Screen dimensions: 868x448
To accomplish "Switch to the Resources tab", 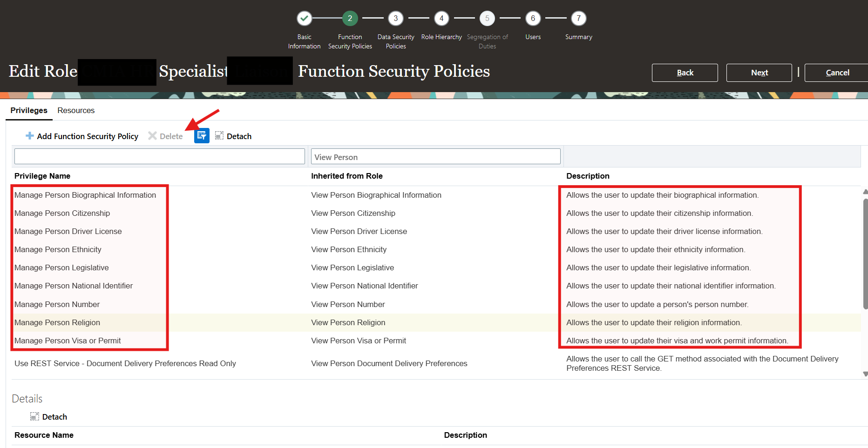I will pos(76,110).
